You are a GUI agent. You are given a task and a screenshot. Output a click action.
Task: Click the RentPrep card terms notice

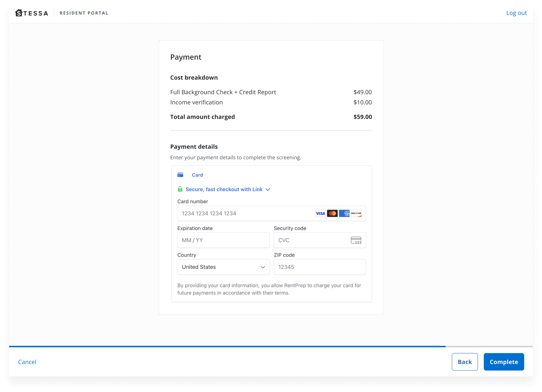click(269, 289)
